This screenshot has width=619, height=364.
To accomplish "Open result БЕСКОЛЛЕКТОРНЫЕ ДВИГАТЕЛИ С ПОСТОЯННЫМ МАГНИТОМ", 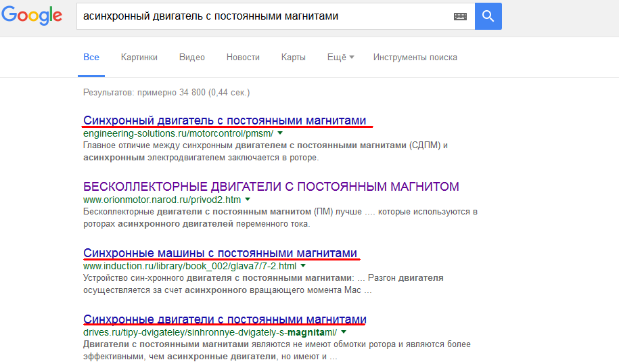I will [271, 186].
